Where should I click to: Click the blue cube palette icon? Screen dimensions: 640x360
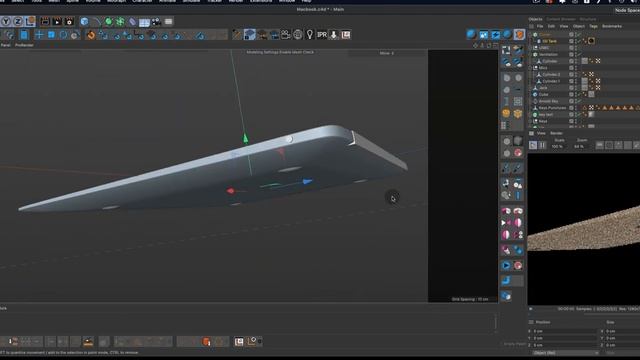(506, 296)
